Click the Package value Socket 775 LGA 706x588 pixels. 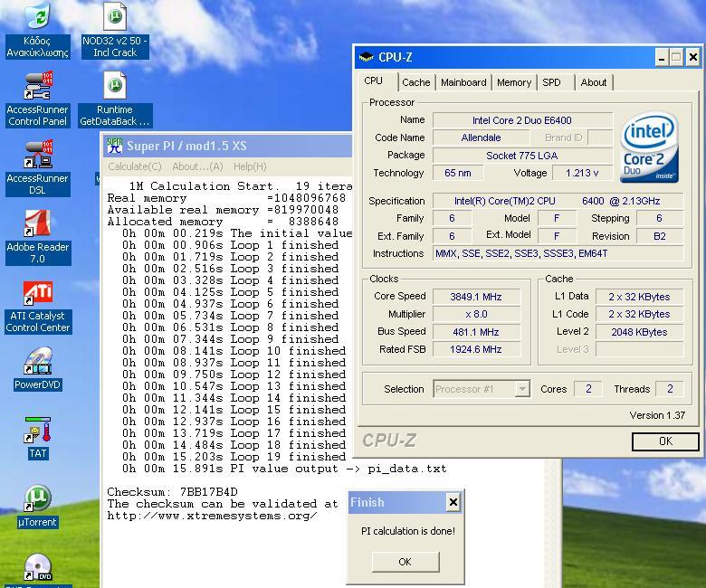click(522, 156)
